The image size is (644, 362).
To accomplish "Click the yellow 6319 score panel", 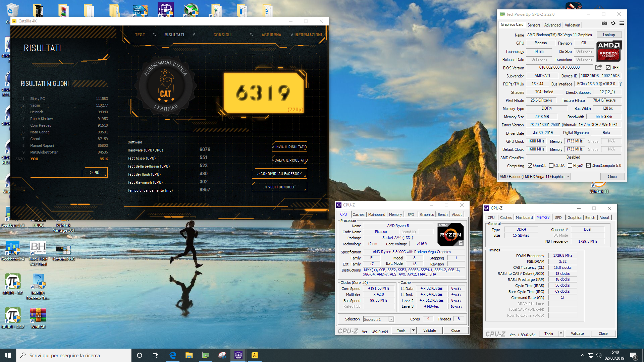I will 264,93.
